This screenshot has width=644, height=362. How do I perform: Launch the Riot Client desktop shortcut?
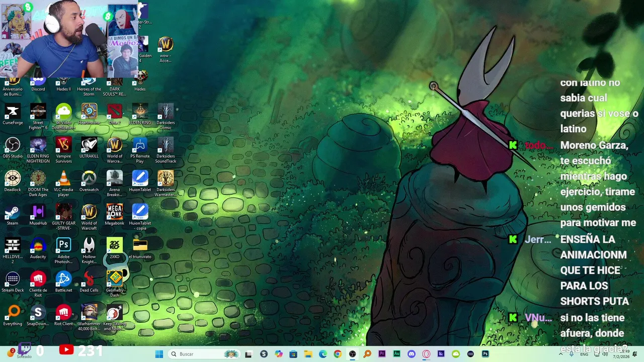(63, 316)
